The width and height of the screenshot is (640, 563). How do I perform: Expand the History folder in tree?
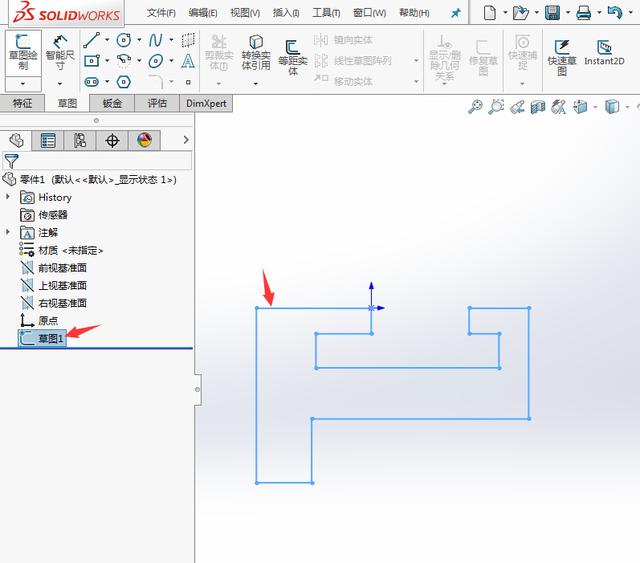8,197
